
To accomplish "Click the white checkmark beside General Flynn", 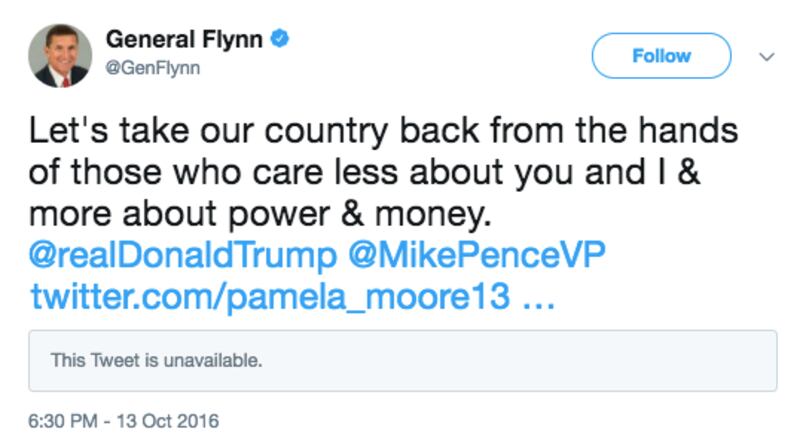I will (281, 40).
